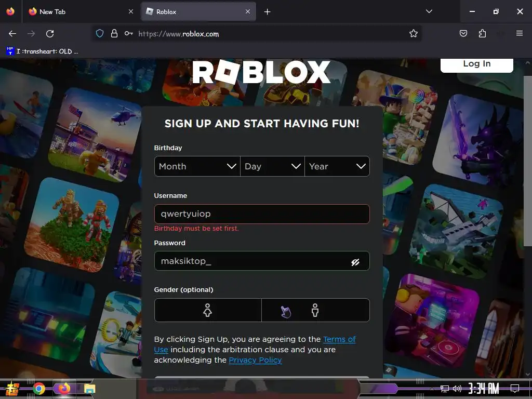Toggle password visibility eye icon
This screenshot has height=399, width=532.
click(x=355, y=262)
